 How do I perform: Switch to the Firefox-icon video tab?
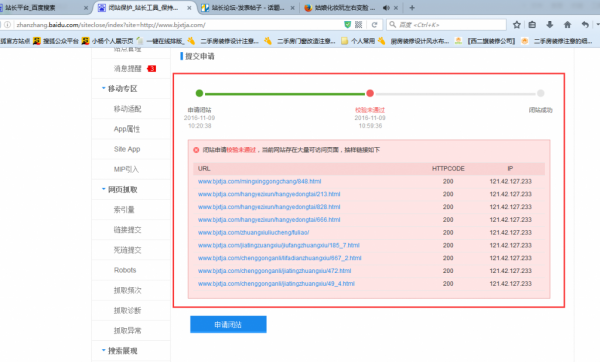(x=351, y=8)
